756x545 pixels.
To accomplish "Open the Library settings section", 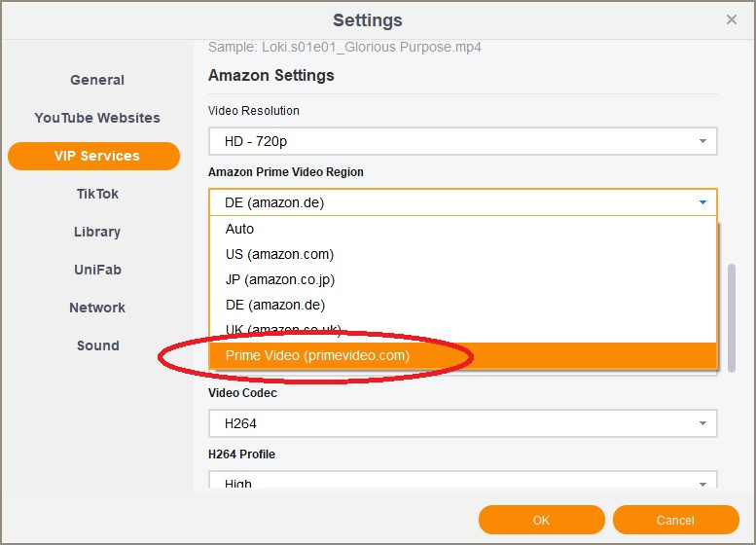I will [x=97, y=232].
